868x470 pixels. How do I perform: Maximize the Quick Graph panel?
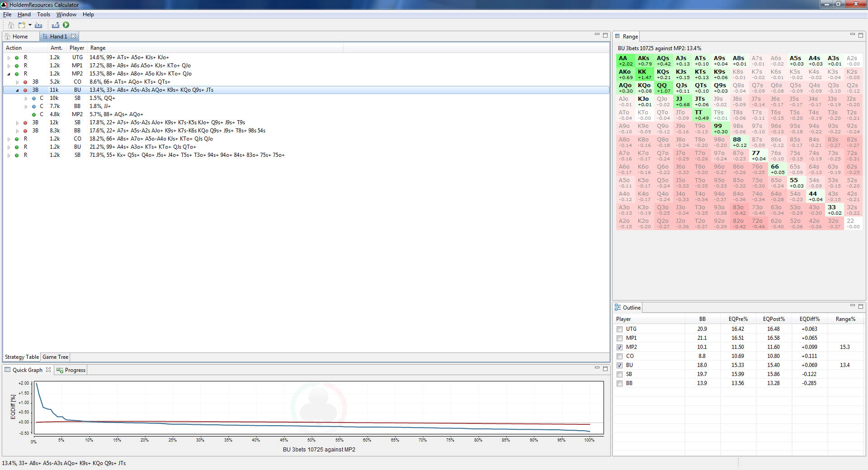605,368
